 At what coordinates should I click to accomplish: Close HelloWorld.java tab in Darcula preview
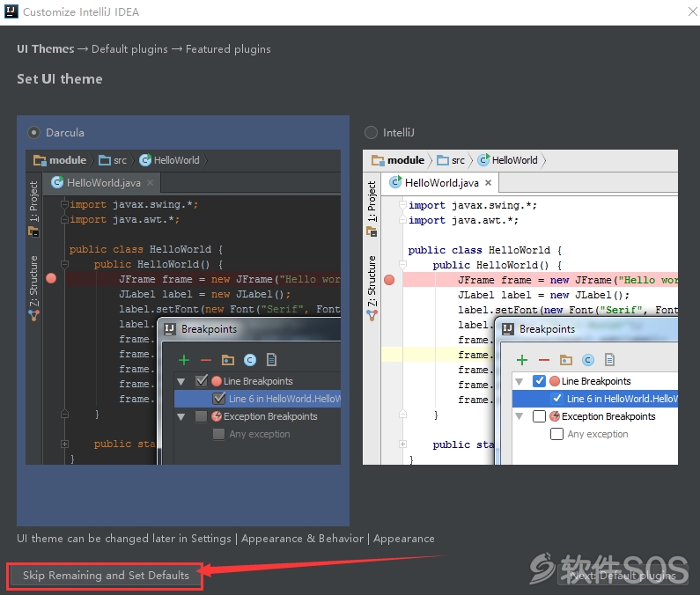[x=150, y=182]
